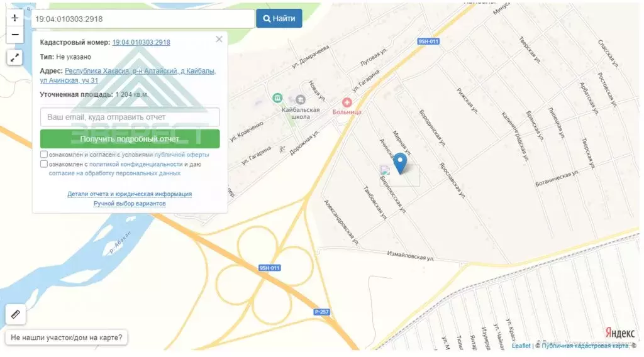Zoom out with the minus button
Image resolution: width=644 pixels, height=357 pixels.
(15, 35)
